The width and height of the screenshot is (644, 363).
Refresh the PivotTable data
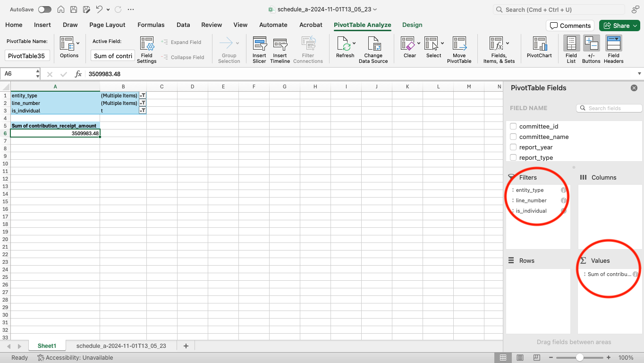click(345, 48)
